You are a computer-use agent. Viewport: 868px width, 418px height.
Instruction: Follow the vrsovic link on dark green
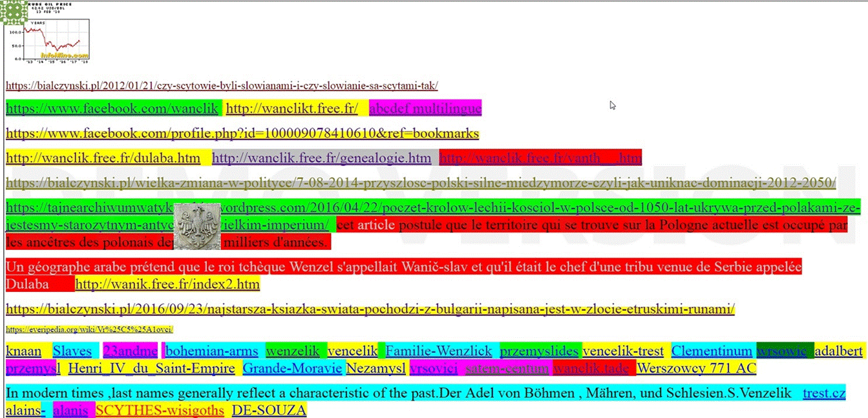click(782, 351)
